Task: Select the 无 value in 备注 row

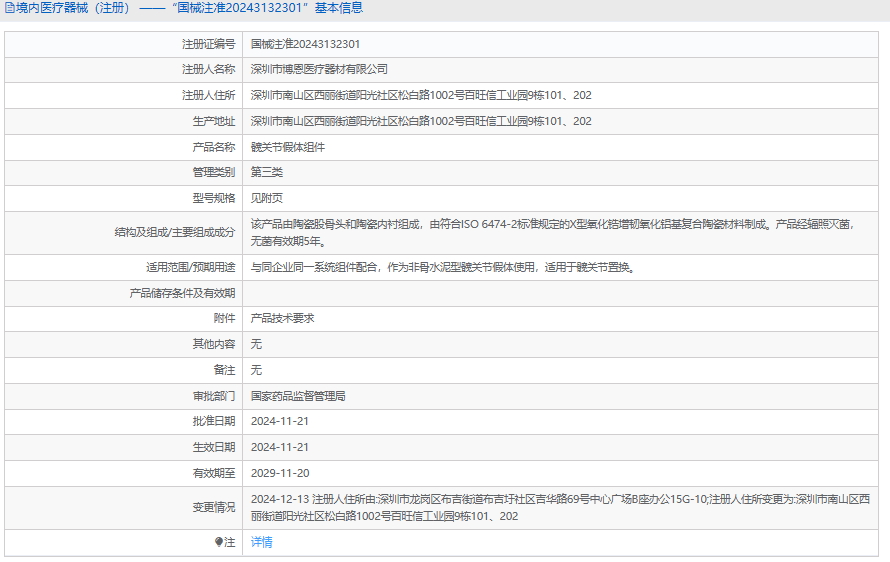Action: coord(257,371)
